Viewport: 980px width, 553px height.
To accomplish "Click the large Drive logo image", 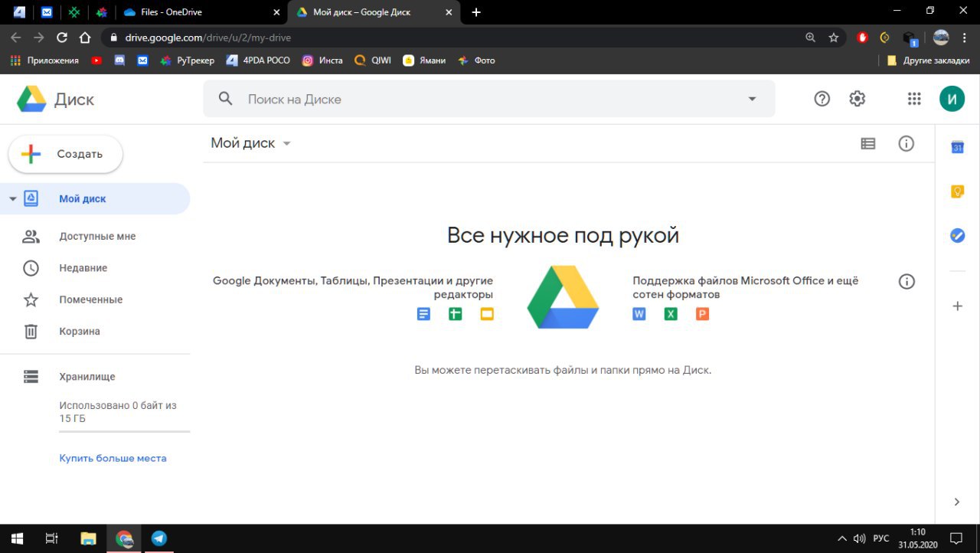I will tap(563, 297).
